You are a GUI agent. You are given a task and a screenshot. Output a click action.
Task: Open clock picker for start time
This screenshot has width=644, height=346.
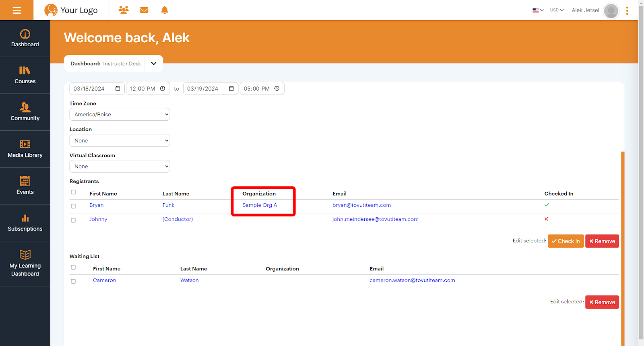pos(163,89)
